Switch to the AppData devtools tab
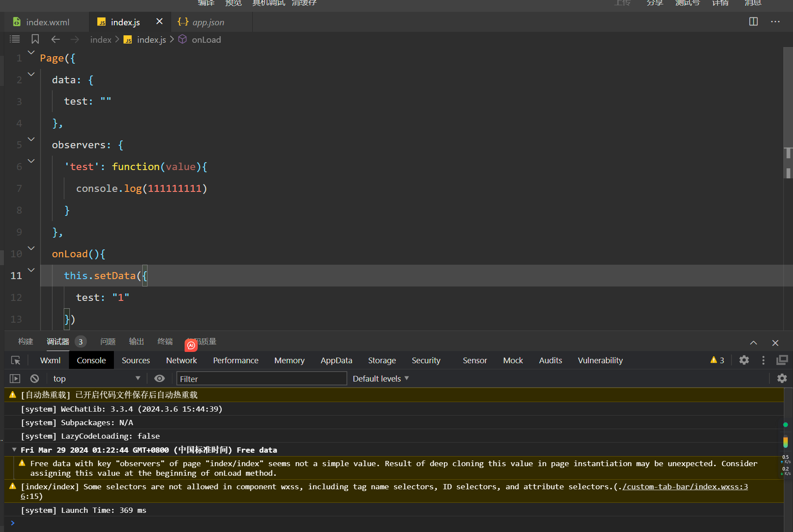This screenshot has height=532, width=793. (x=336, y=360)
